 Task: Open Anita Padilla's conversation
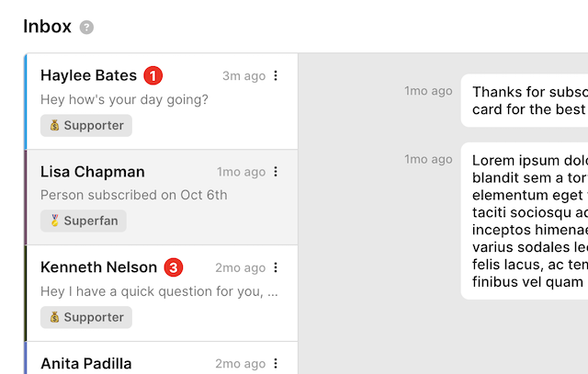86,363
